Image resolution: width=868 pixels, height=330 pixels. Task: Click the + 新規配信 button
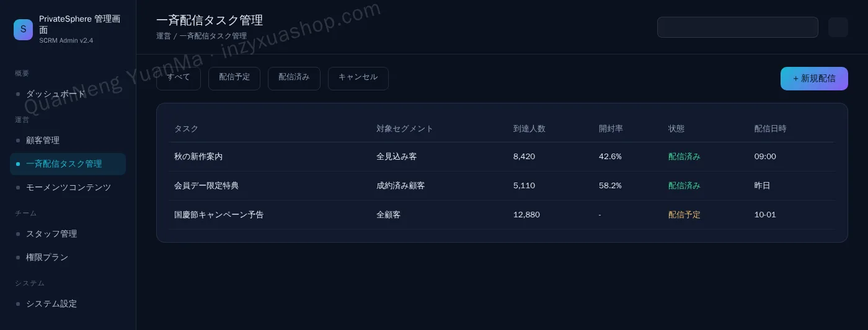[x=814, y=79]
